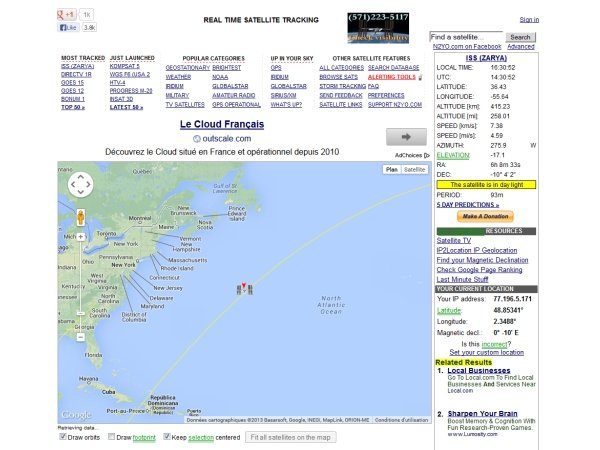This screenshot has width=600, height=450.
Task: Open the PROGRESS M-20 link
Action: (x=131, y=91)
